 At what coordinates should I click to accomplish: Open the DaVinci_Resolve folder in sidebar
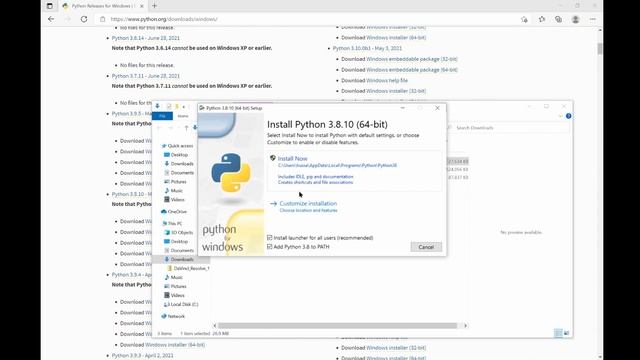[189, 268]
